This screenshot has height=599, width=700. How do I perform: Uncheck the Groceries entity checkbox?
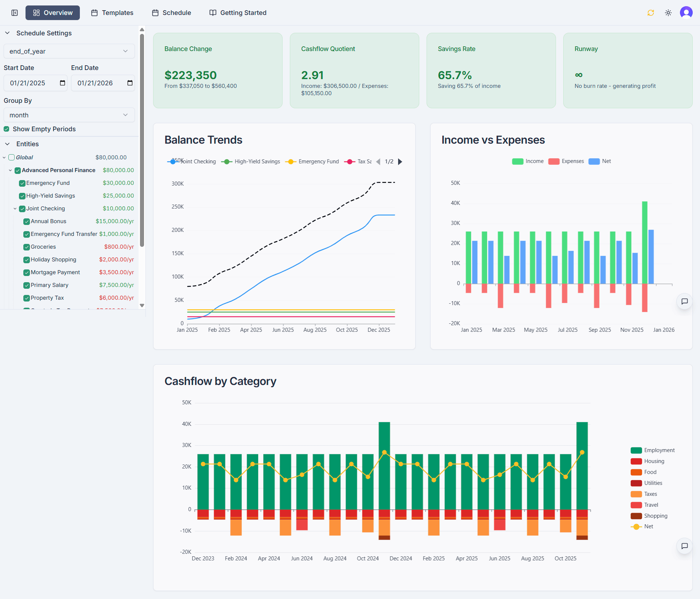tap(27, 247)
